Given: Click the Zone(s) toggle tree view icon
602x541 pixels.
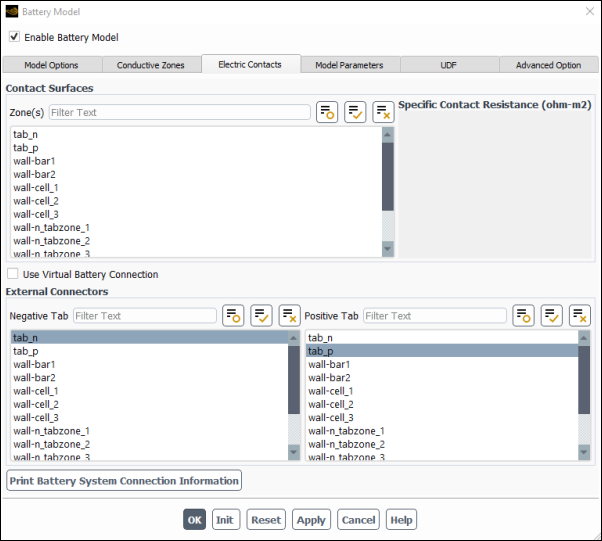Looking at the screenshot, I should [327, 112].
